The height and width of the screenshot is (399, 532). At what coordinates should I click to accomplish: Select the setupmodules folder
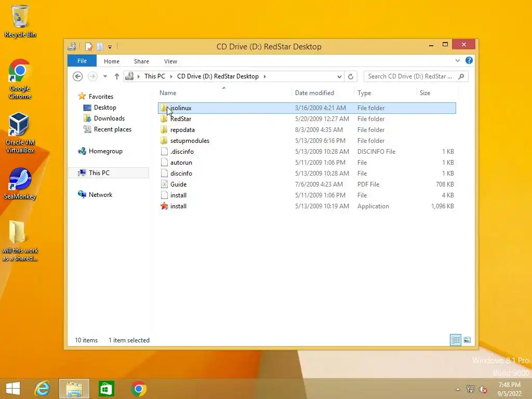point(307,140)
